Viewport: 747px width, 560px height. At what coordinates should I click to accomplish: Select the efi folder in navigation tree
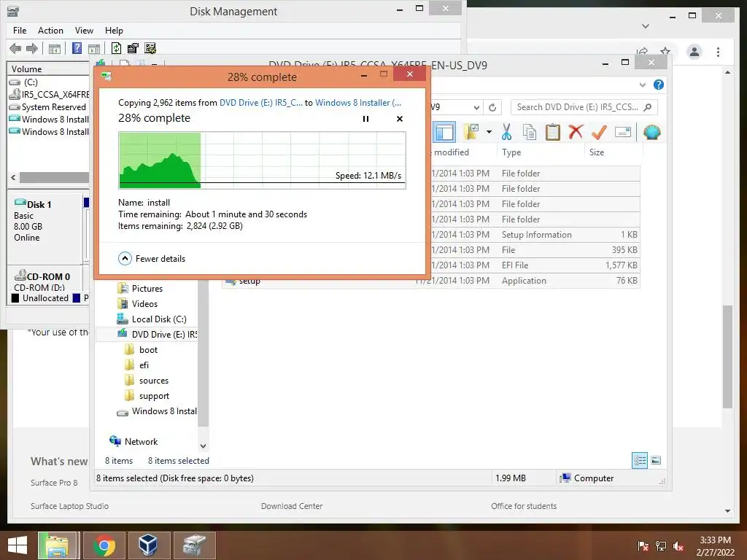click(144, 365)
